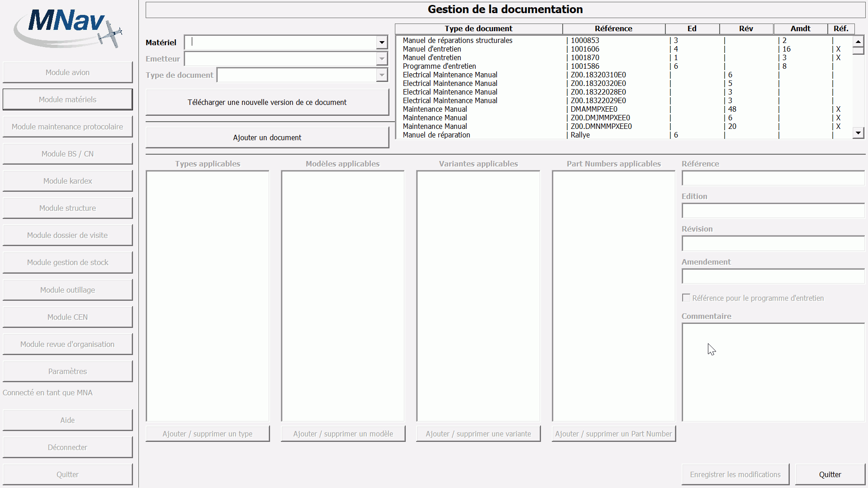Image resolution: width=868 pixels, height=488 pixels.
Task: Open the Emetteur dropdown list
Action: [382, 59]
